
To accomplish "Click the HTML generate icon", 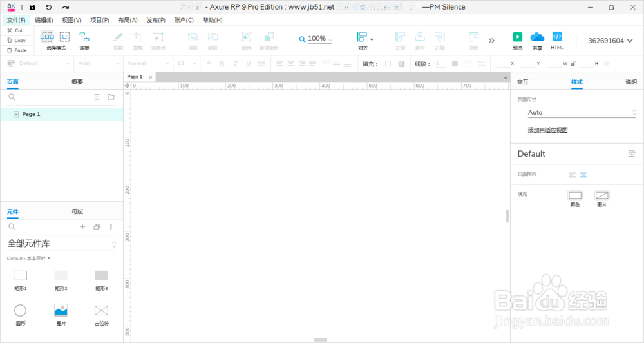I will tap(557, 41).
